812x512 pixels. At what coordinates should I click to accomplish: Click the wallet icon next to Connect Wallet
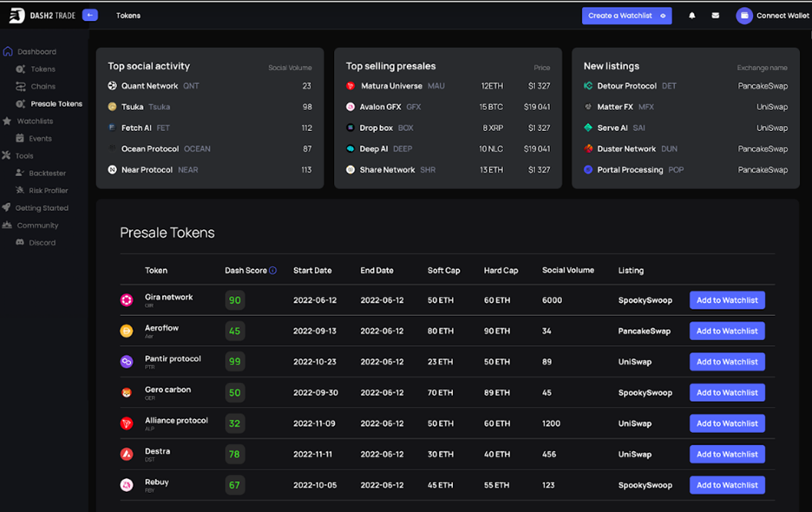pyautogui.click(x=743, y=15)
